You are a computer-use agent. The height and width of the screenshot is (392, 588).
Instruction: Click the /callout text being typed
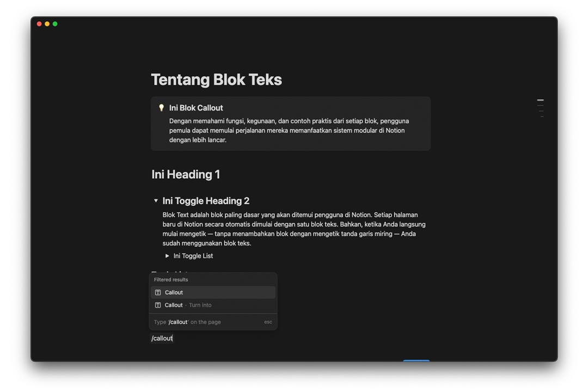click(162, 339)
